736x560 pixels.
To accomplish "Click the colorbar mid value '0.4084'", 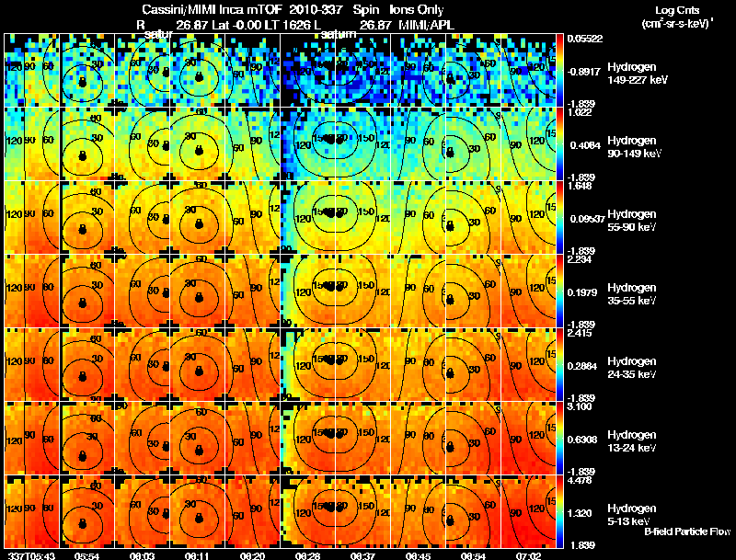I will tap(585, 145).
